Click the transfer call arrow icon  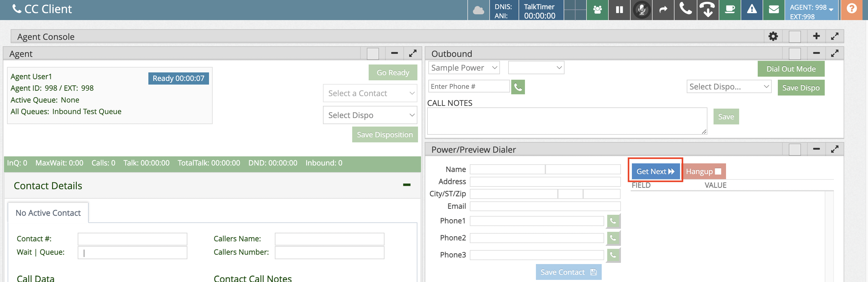(663, 10)
